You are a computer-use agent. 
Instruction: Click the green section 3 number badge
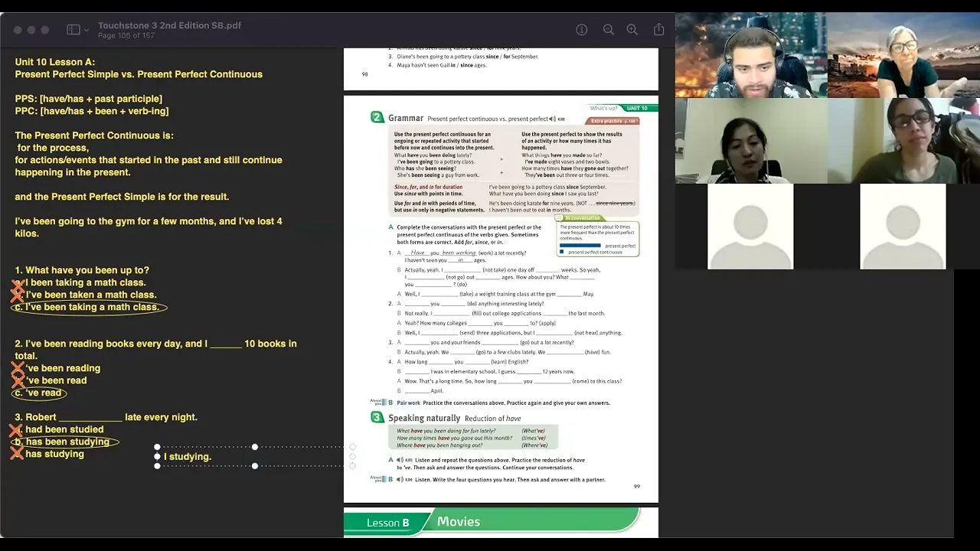pos(377,417)
